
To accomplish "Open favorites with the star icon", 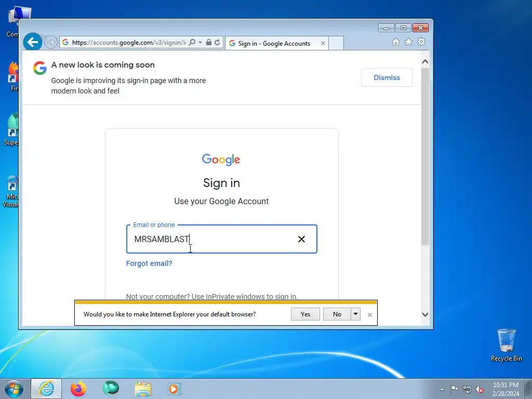I will point(408,42).
